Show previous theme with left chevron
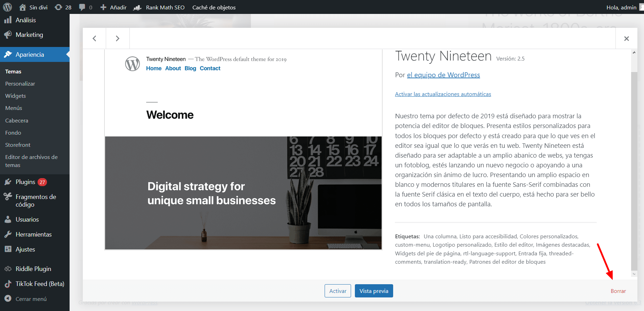The height and width of the screenshot is (311, 644). [x=94, y=39]
